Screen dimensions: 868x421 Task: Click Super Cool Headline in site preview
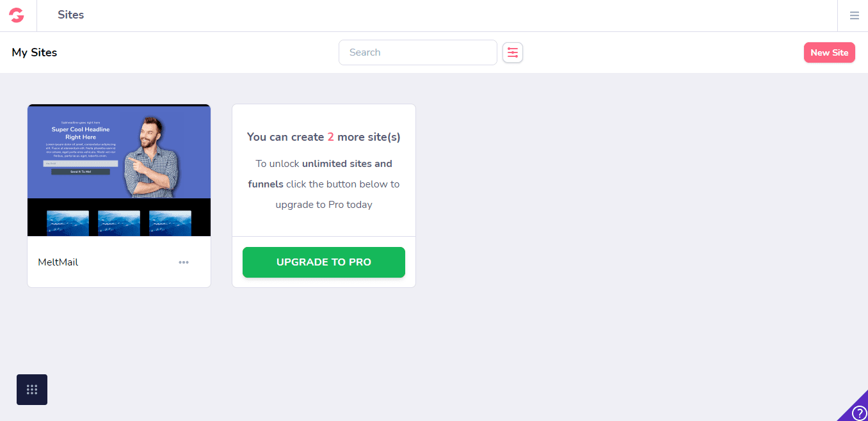pos(81,133)
